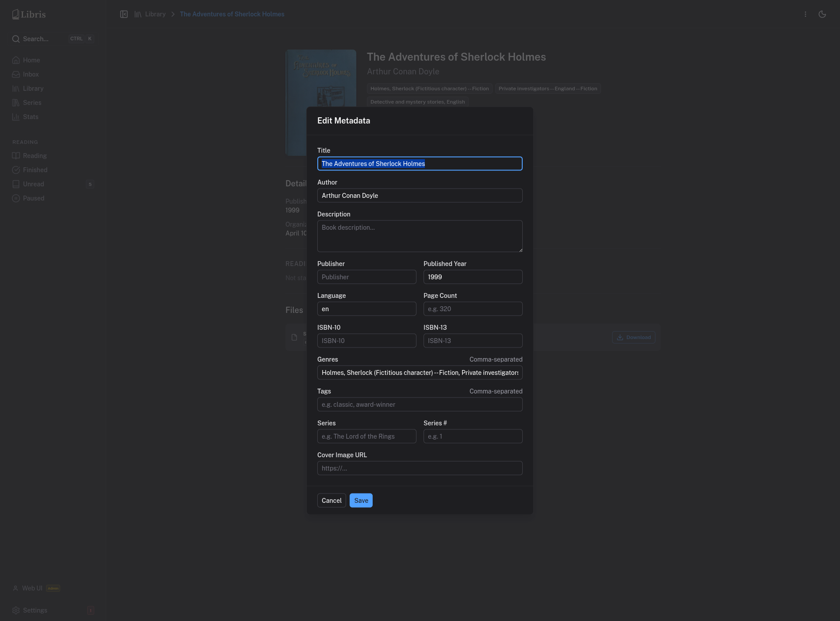
Task: Click the Library breadcrumb link
Action: [x=155, y=14]
